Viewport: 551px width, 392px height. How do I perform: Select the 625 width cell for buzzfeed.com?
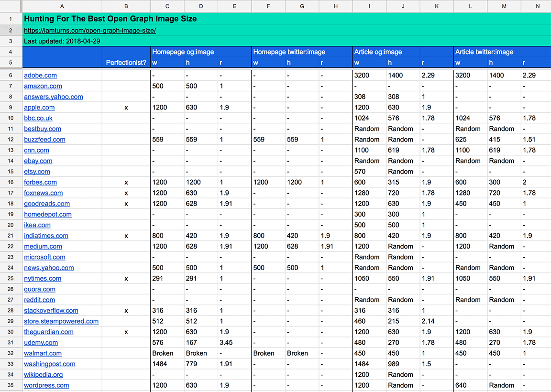[471, 140]
